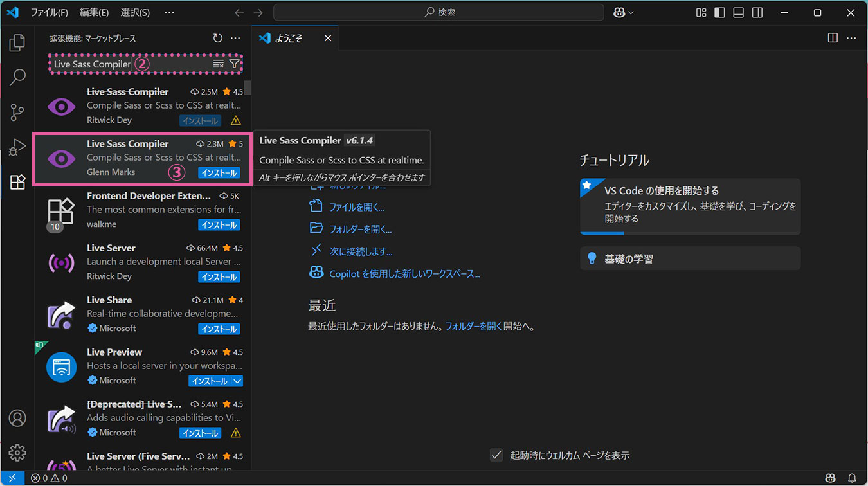The height and width of the screenshot is (486, 868).
Task: Click the 検索 command center box
Action: pyautogui.click(x=439, y=12)
